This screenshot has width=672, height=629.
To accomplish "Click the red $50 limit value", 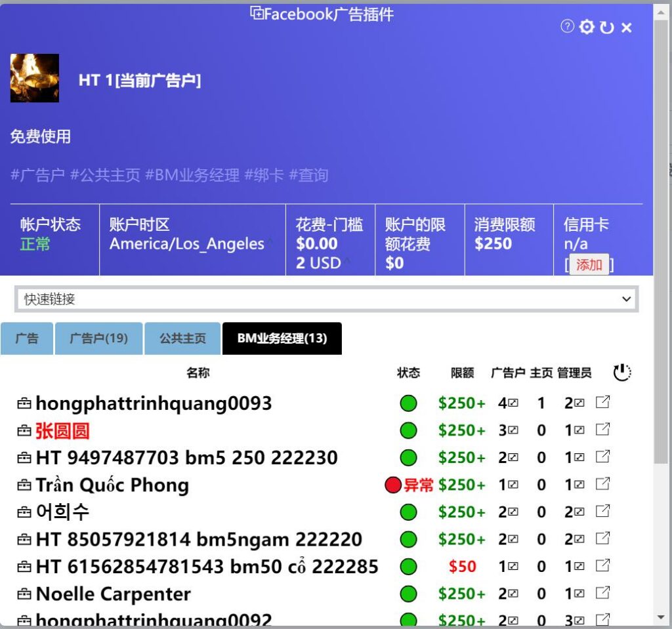I will coord(463,567).
